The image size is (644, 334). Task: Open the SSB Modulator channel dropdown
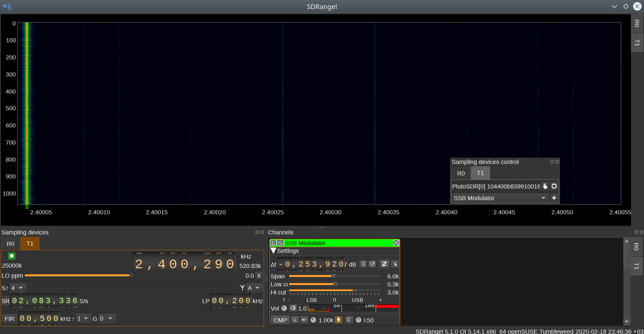[500, 198]
